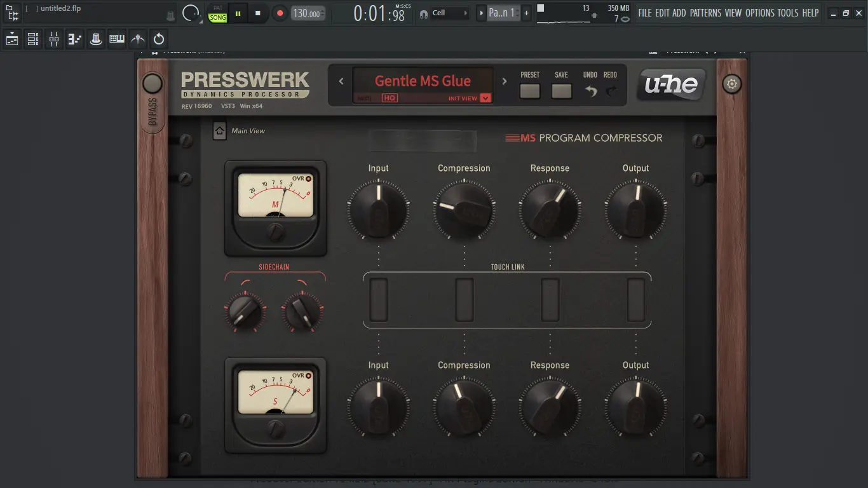Toggle Touch Link for Response

click(550, 300)
